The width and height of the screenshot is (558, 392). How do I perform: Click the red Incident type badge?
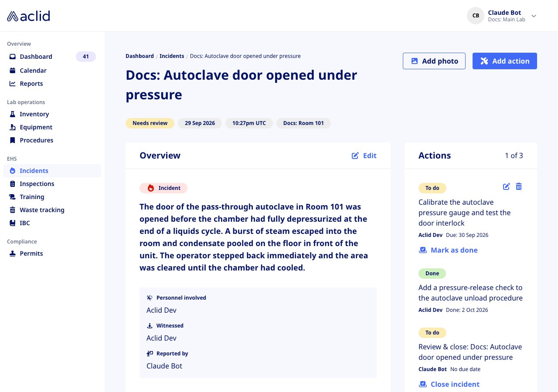pyautogui.click(x=163, y=188)
